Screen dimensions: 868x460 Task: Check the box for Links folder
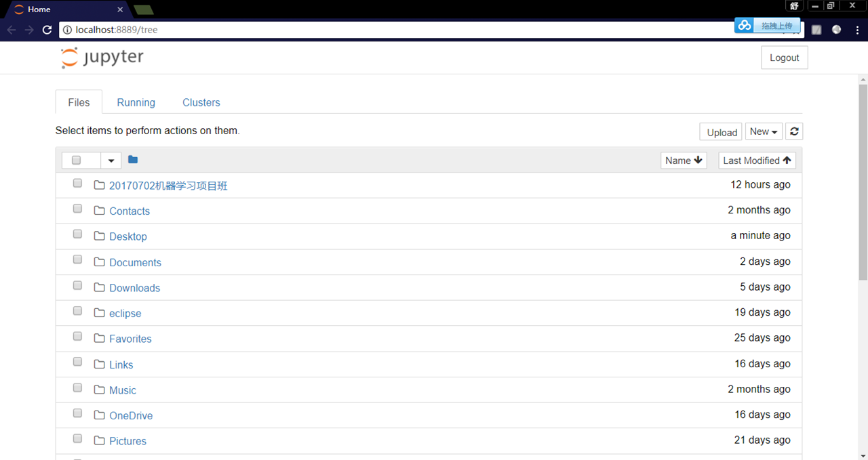pyautogui.click(x=77, y=362)
